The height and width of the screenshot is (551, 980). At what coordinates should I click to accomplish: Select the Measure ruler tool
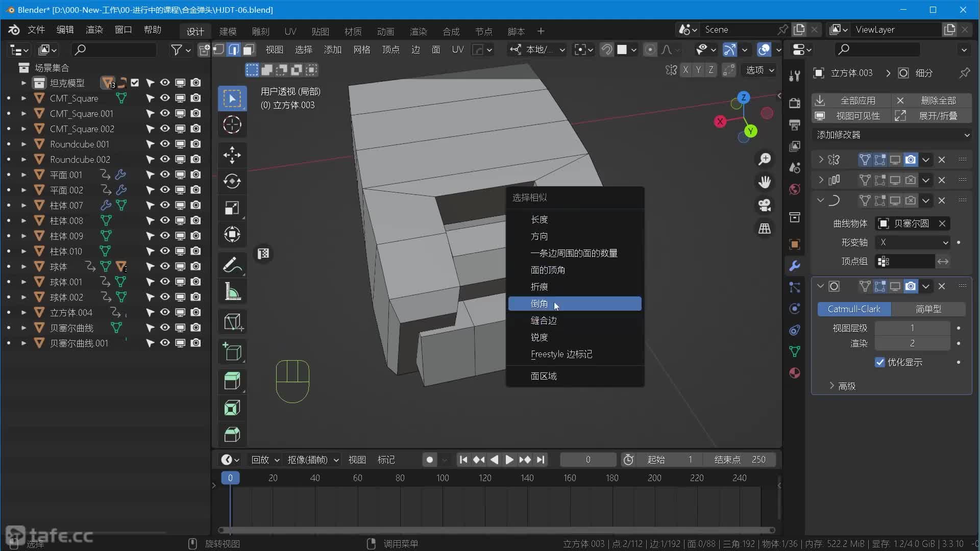232,292
